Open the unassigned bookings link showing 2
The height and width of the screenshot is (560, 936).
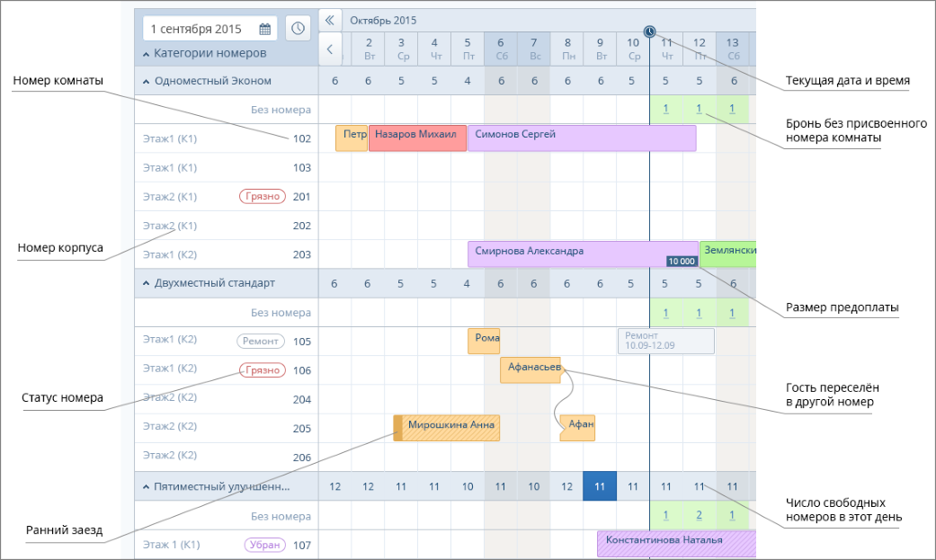pos(699,516)
